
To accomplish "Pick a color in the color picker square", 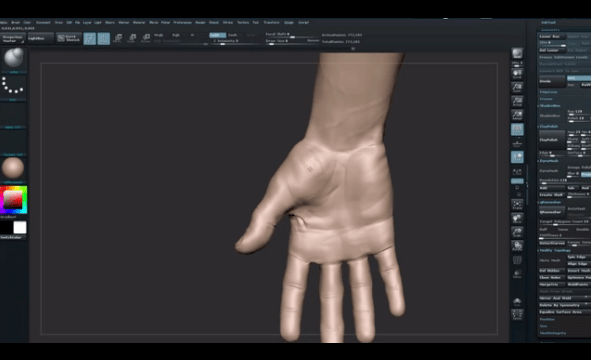I will (x=14, y=200).
